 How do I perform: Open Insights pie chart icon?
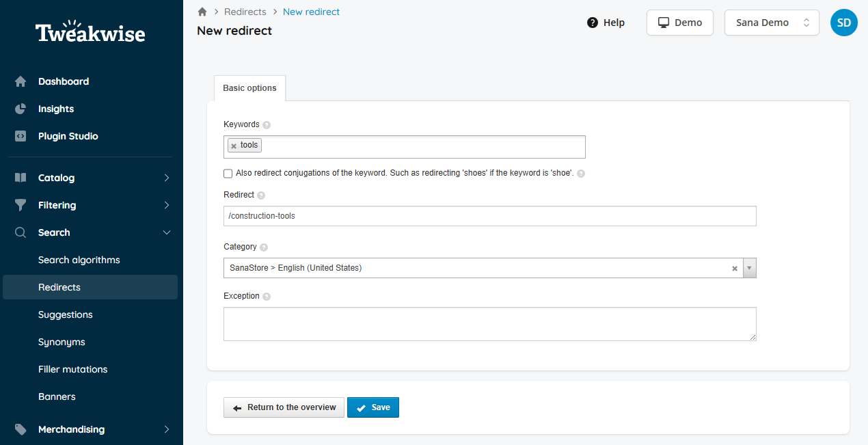21,109
